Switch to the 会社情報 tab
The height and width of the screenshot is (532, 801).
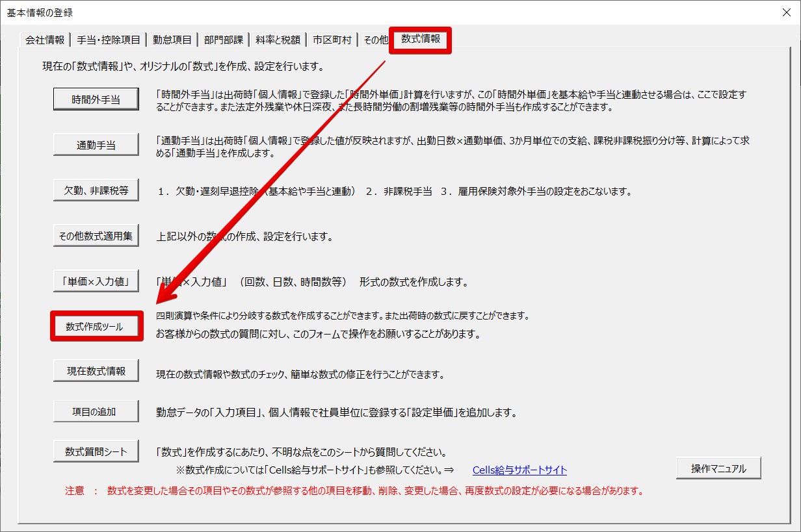click(x=45, y=40)
